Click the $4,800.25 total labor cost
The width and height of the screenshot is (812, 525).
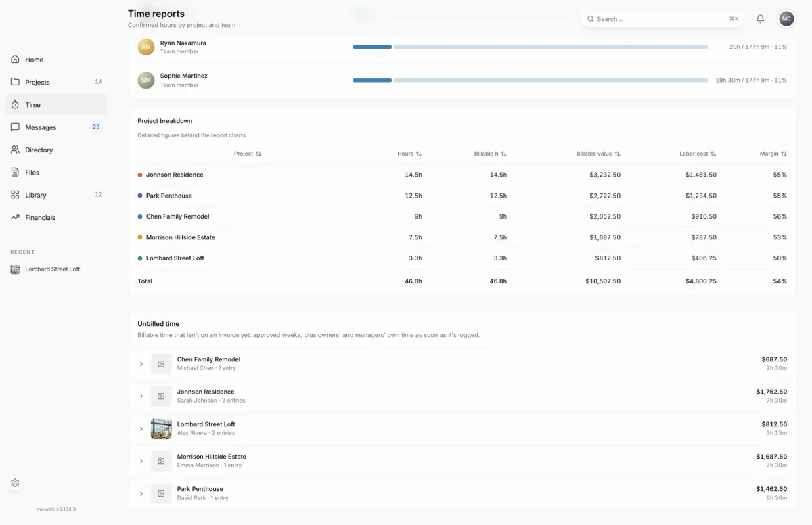tap(701, 281)
